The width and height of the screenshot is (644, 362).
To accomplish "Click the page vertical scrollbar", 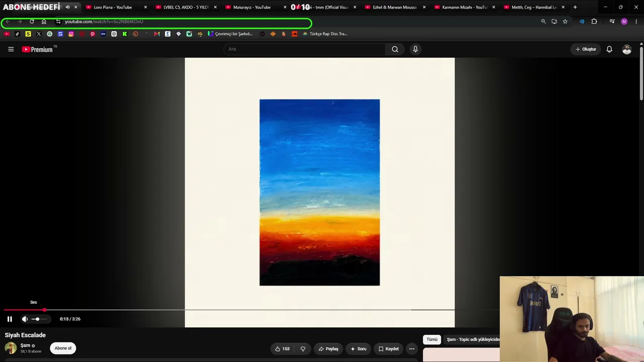I will pos(641,73).
